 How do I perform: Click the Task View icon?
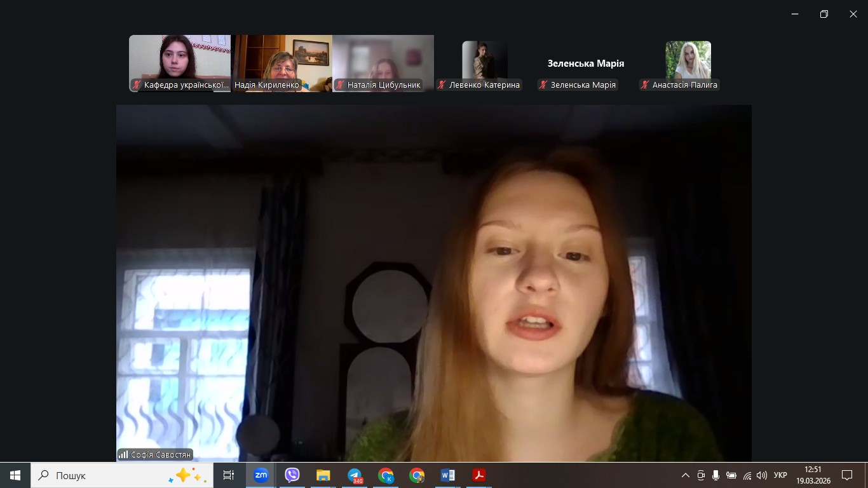click(x=228, y=475)
